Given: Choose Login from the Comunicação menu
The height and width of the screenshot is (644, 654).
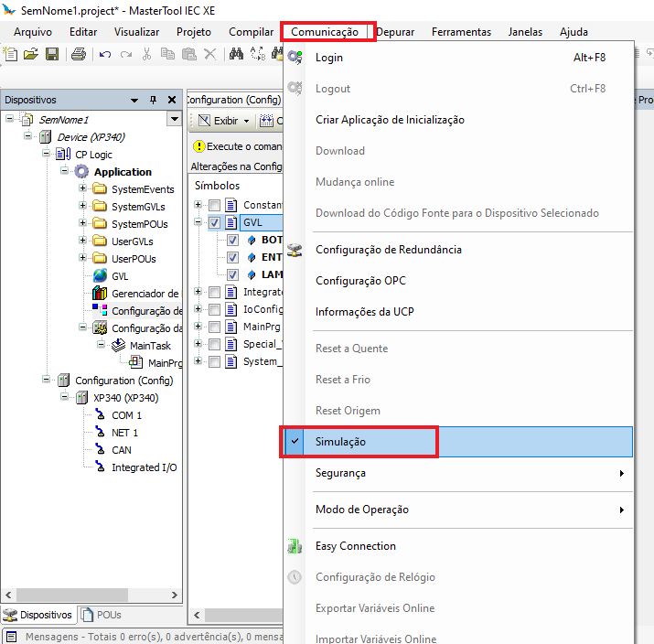Looking at the screenshot, I should [329, 58].
